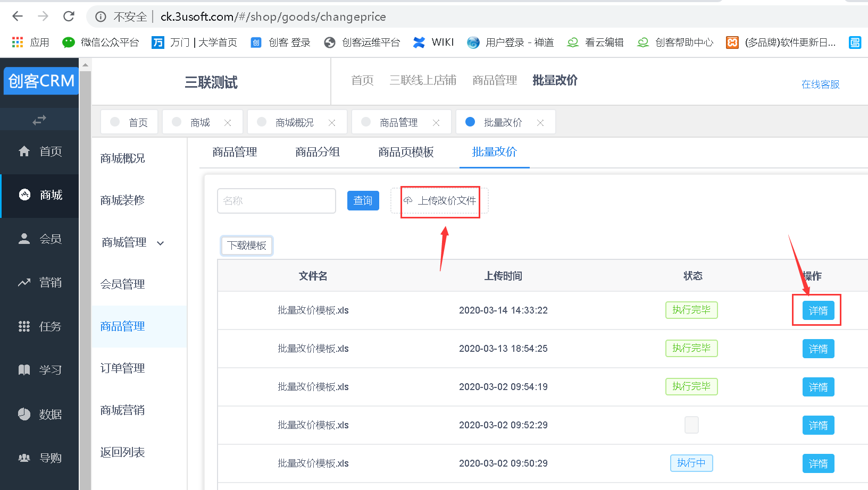Image resolution: width=868 pixels, height=490 pixels.
Task: Open the Apps grid bookmark icon
Action: pos(18,43)
